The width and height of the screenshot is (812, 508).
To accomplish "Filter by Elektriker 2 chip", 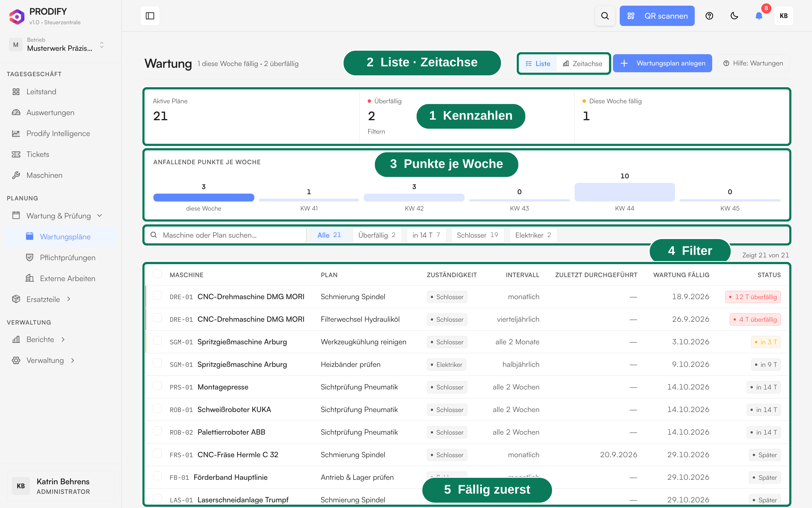I will pos(533,235).
